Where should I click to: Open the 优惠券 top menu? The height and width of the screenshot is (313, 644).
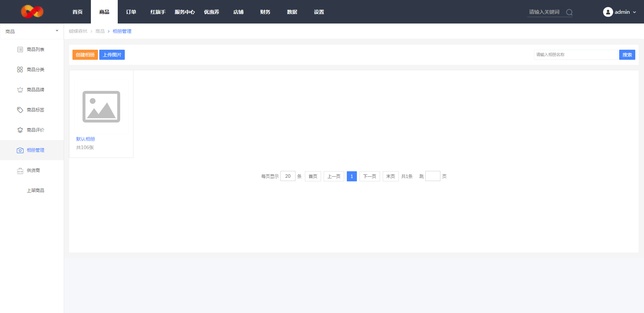point(212,12)
